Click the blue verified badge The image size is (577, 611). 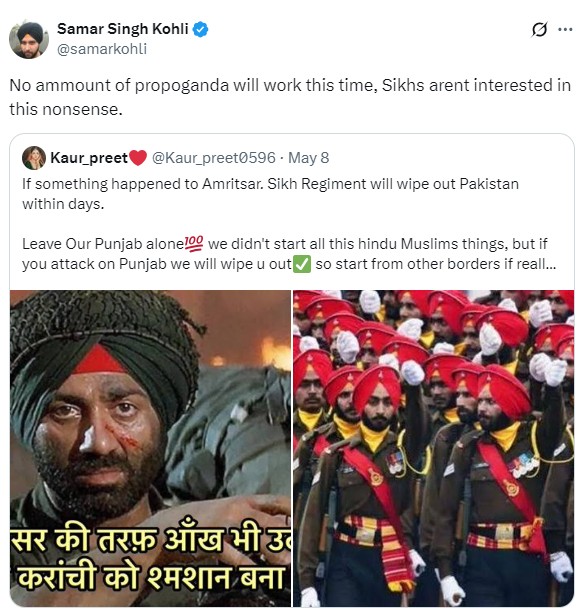(201, 30)
